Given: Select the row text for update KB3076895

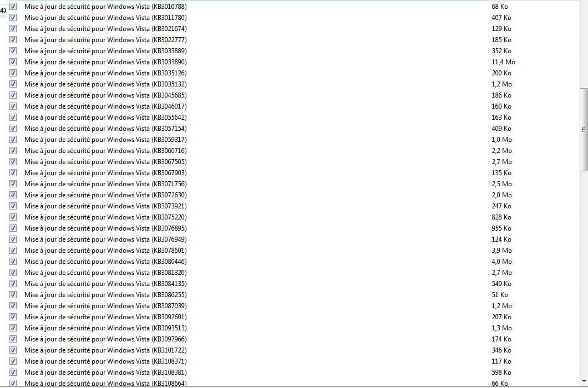Looking at the screenshot, I should pyautogui.click(x=105, y=228).
